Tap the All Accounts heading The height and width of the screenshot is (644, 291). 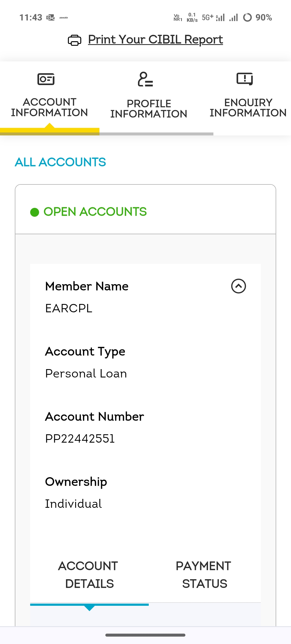click(x=60, y=162)
